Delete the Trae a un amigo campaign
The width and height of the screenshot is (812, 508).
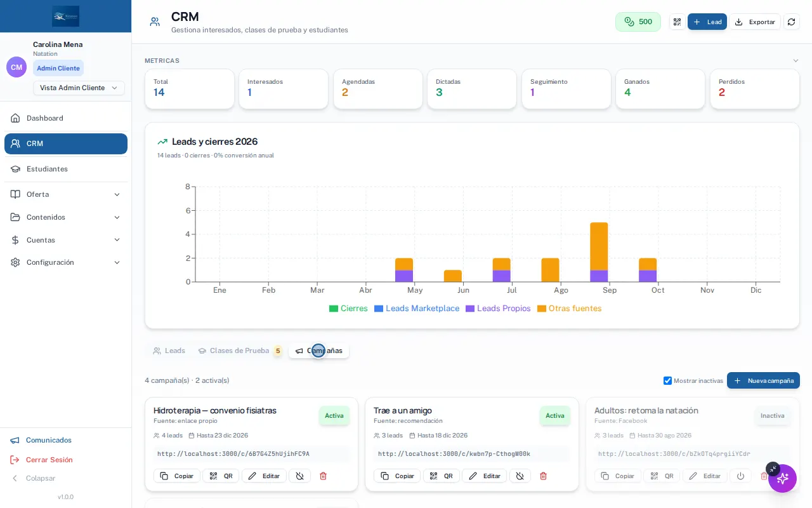(543, 476)
